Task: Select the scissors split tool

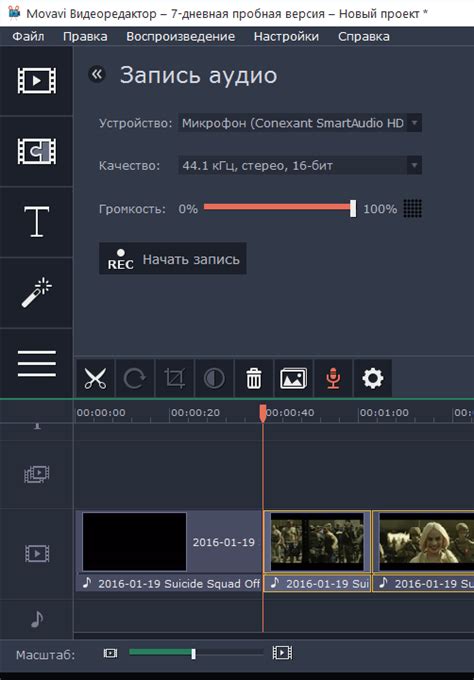Action: [95, 378]
